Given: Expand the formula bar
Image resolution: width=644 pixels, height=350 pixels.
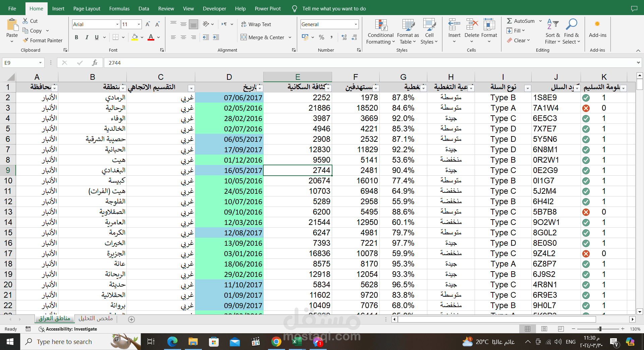Looking at the screenshot, I should [638, 63].
